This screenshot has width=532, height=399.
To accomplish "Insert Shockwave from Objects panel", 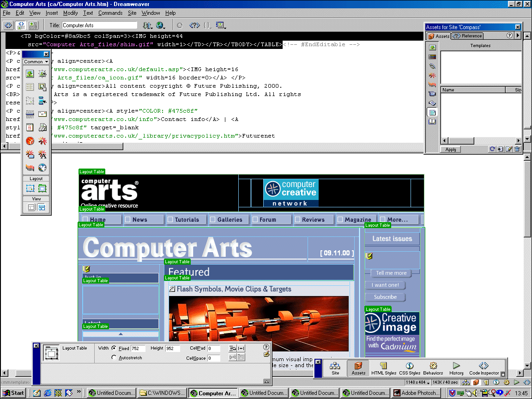I will point(30,168).
